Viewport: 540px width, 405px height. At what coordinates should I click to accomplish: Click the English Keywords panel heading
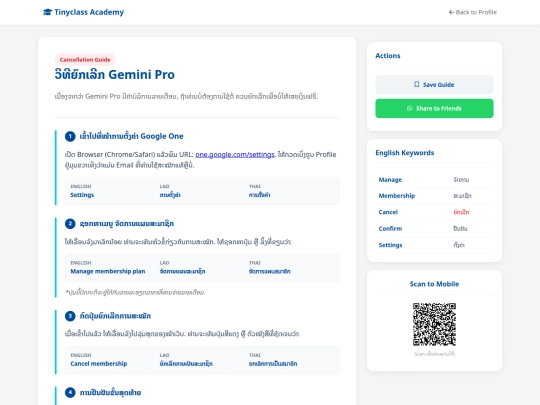[405, 153]
